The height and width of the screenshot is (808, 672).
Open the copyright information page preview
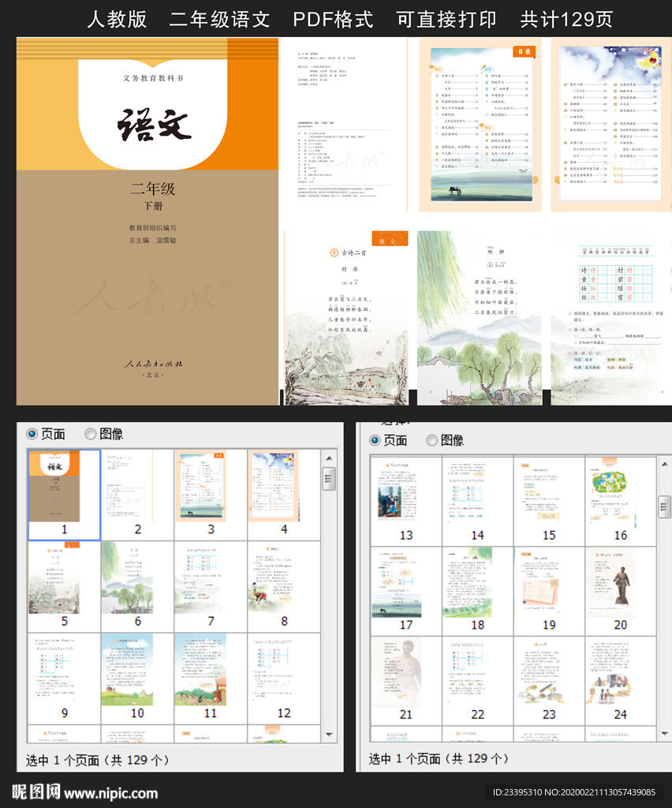pos(343,124)
